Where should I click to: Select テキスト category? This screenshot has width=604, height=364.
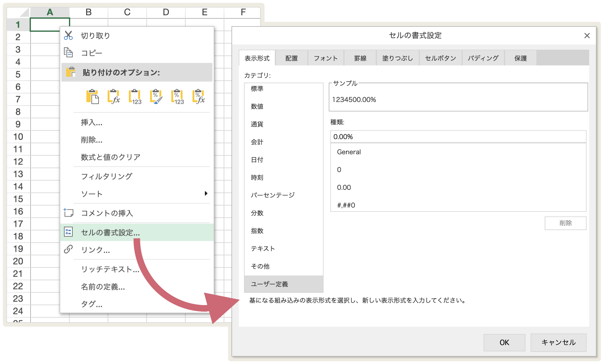tap(284, 248)
